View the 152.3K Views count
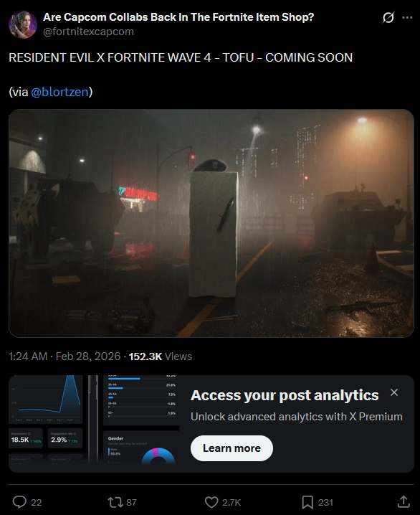 161,356
